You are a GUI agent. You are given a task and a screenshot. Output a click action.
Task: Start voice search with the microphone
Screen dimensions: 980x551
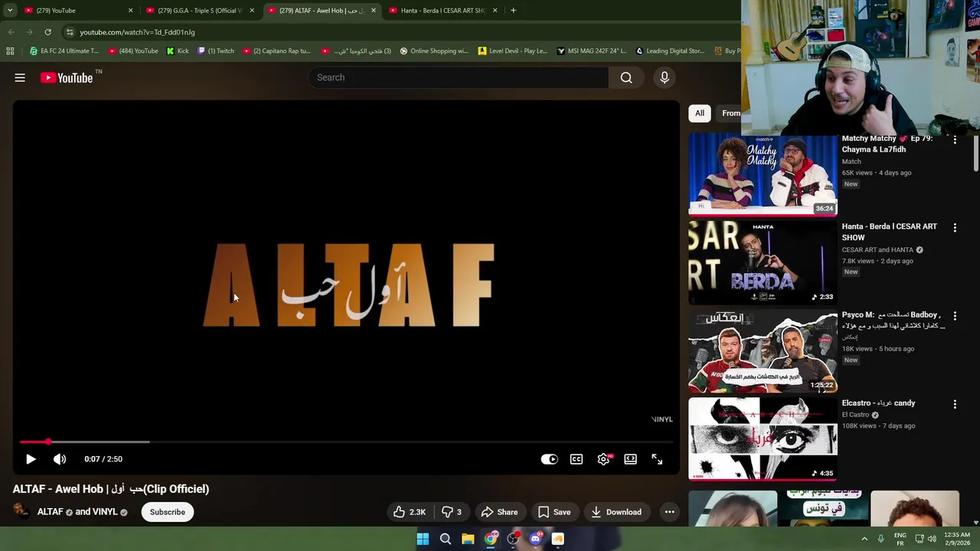point(665,77)
